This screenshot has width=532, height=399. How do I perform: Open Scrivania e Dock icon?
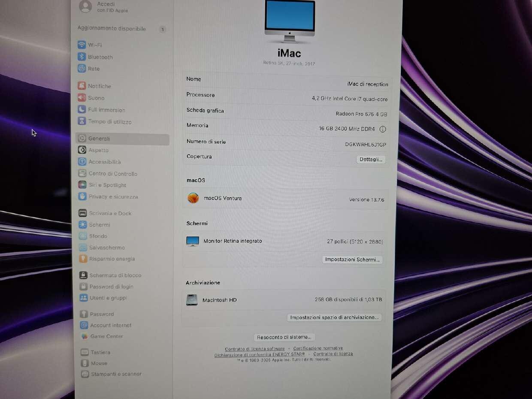coord(83,213)
